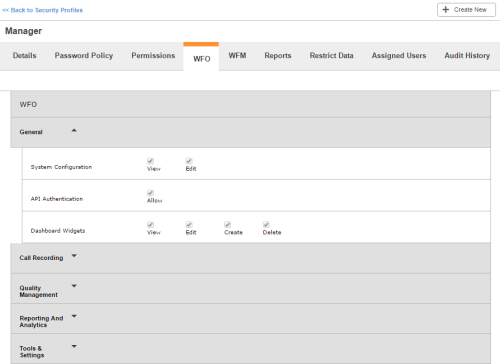This screenshot has height=364, width=500.
Task: Collapse the General section using up arrow
Action: click(74, 130)
